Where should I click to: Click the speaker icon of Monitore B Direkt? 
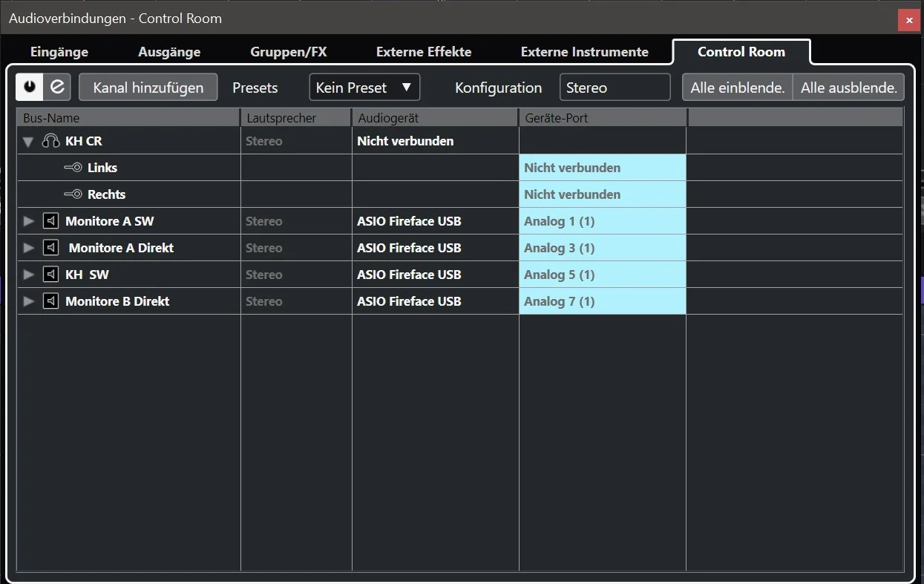tap(50, 301)
